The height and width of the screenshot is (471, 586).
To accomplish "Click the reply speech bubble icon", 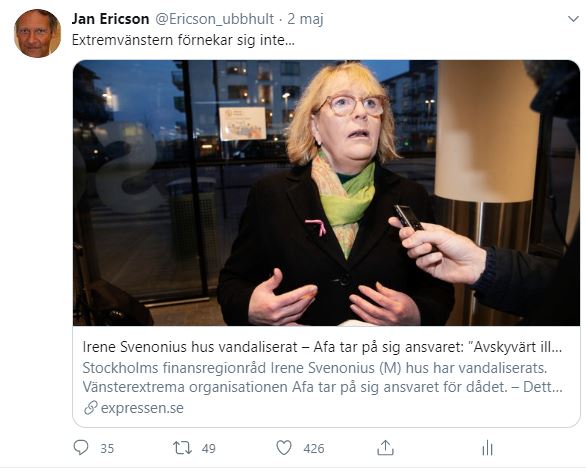I will (x=81, y=447).
